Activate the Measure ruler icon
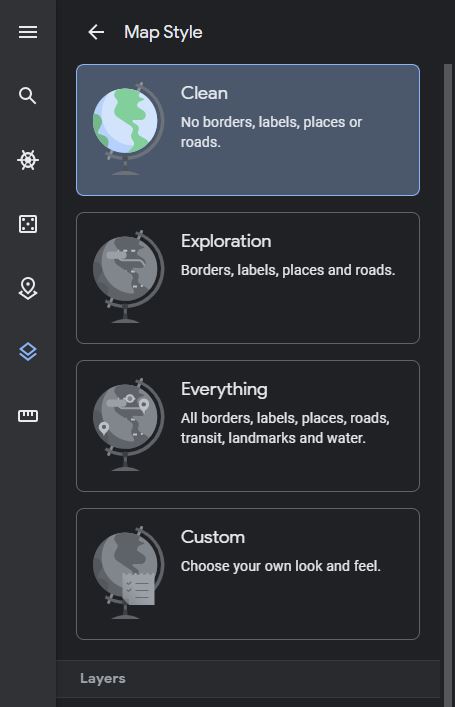This screenshot has width=455, height=707. [x=28, y=416]
